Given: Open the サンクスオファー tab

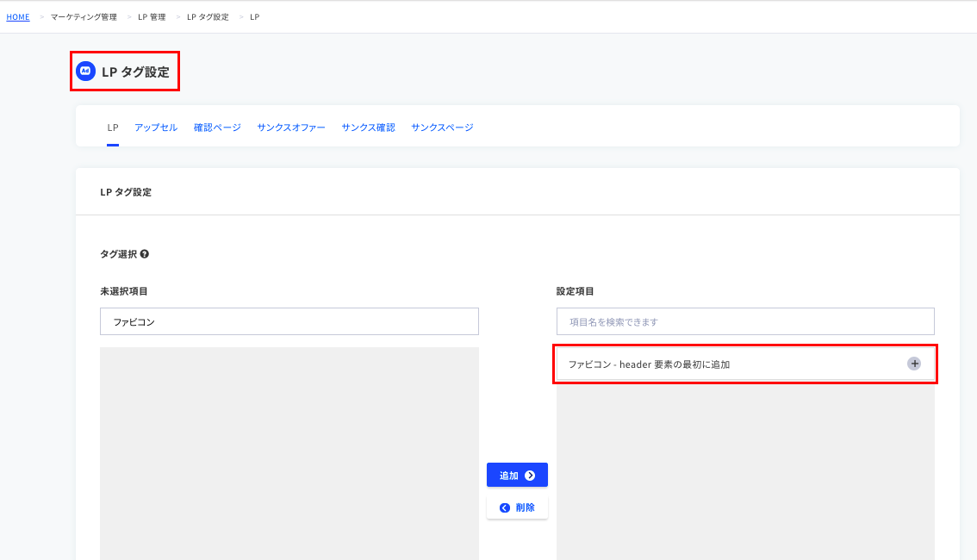Looking at the screenshot, I should [291, 127].
